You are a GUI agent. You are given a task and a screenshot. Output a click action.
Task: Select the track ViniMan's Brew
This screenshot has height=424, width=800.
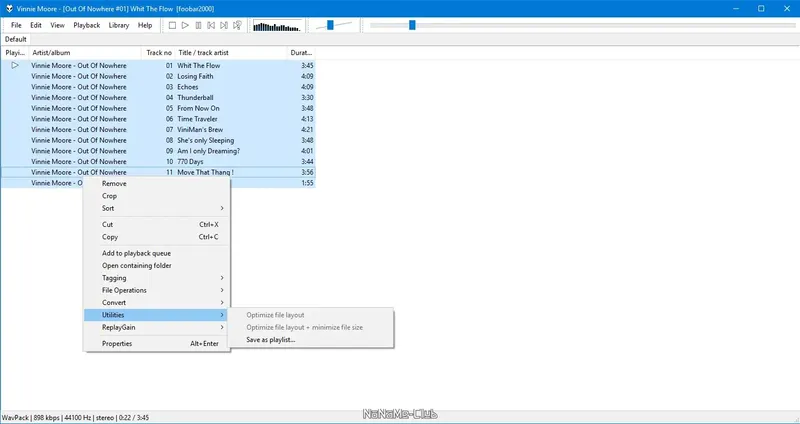point(200,130)
